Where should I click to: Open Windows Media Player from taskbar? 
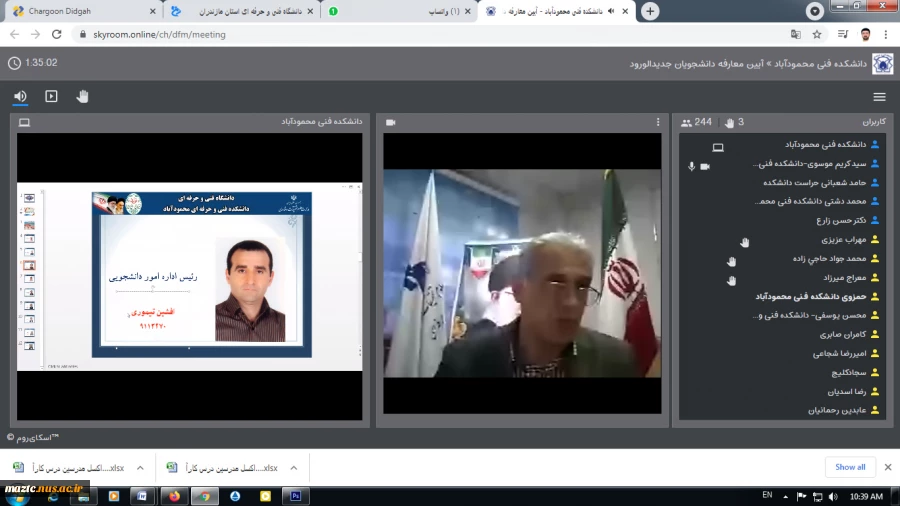tap(114, 496)
